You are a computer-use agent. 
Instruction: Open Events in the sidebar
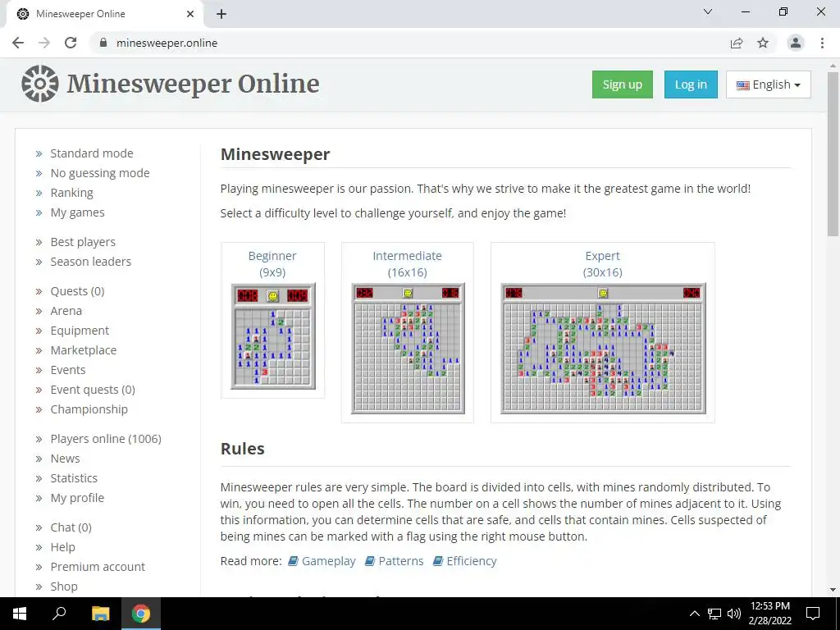click(x=68, y=370)
